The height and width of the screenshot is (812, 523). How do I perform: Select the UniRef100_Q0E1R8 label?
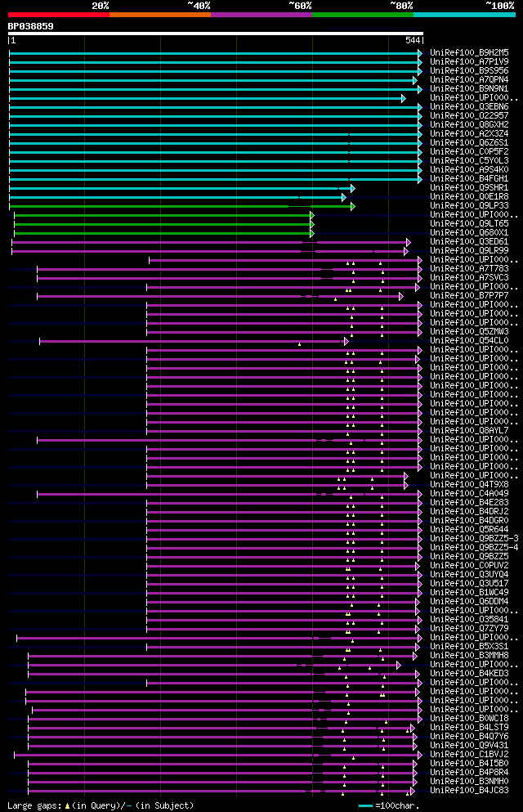[x=469, y=197]
